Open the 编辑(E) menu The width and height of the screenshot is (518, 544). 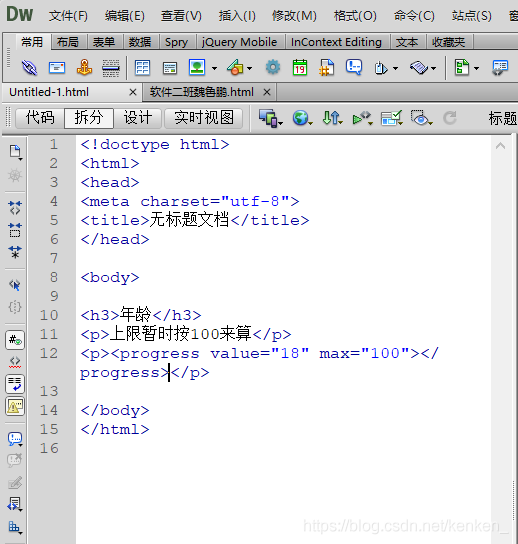tap(125, 16)
